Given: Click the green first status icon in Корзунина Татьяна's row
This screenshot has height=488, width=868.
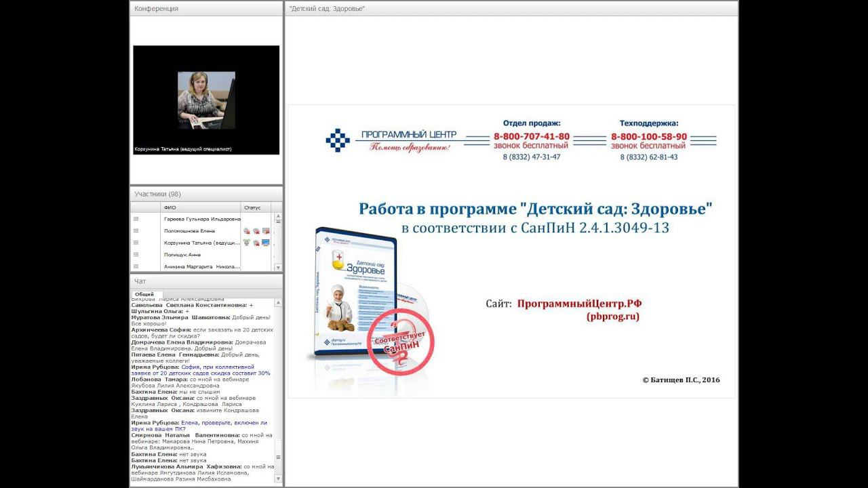Looking at the screenshot, I should coord(247,243).
